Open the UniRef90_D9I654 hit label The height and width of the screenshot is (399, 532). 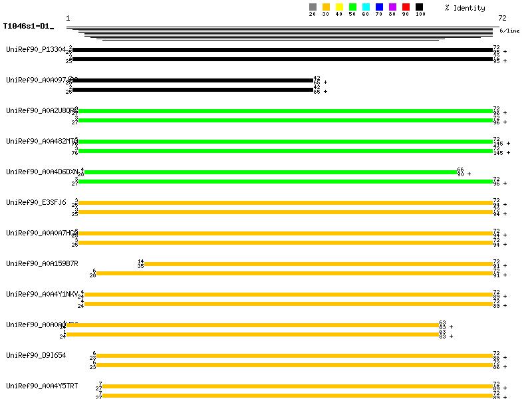pyautogui.click(x=36, y=355)
